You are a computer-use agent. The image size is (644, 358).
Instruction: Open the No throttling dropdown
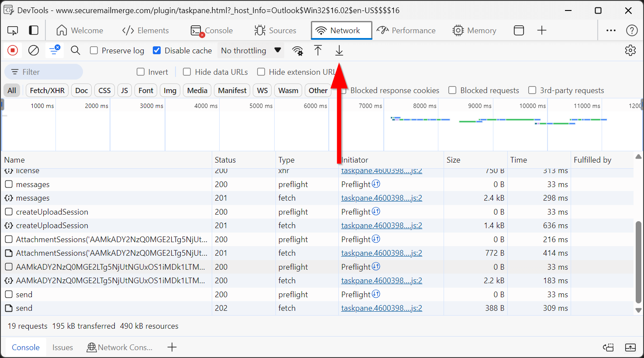pos(251,51)
